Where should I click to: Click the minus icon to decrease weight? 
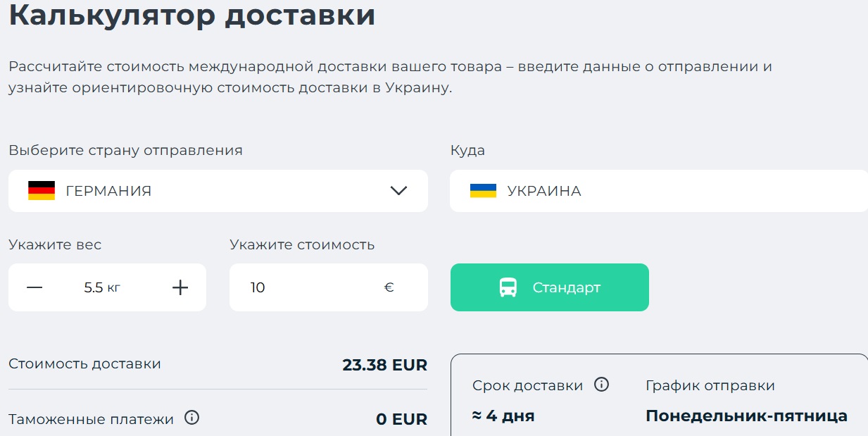34,287
